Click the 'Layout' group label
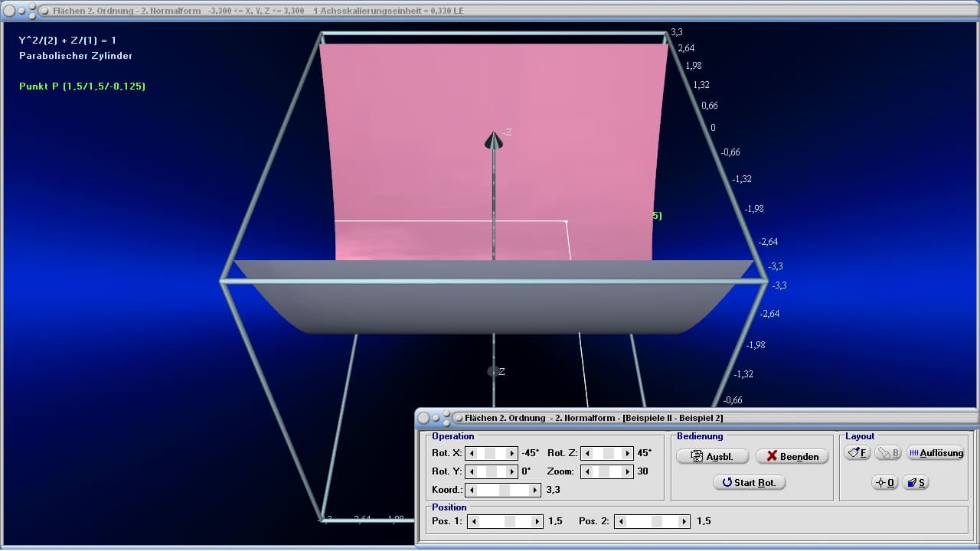The image size is (980, 551). 860,436
